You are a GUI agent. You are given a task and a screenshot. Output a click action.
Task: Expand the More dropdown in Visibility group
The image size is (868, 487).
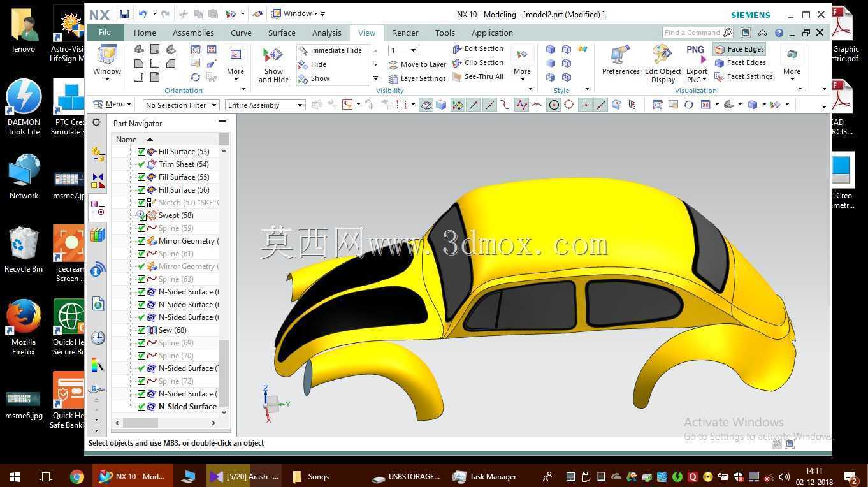(x=522, y=64)
